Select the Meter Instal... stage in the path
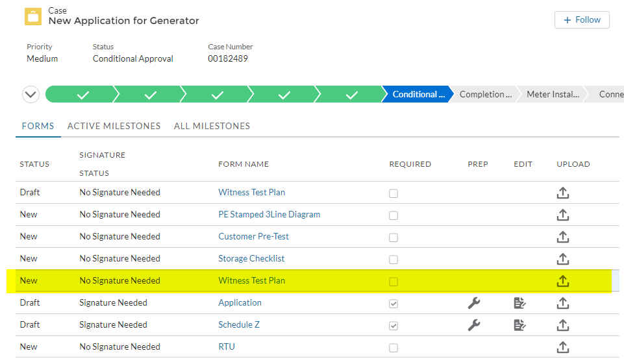 tap(553, 95)
